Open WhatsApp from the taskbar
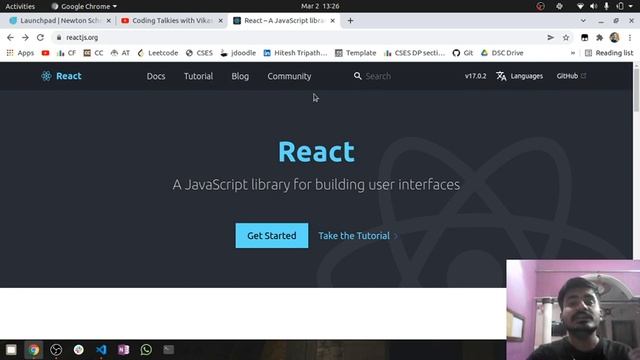 pyautogui.click(x=146, y=350)
